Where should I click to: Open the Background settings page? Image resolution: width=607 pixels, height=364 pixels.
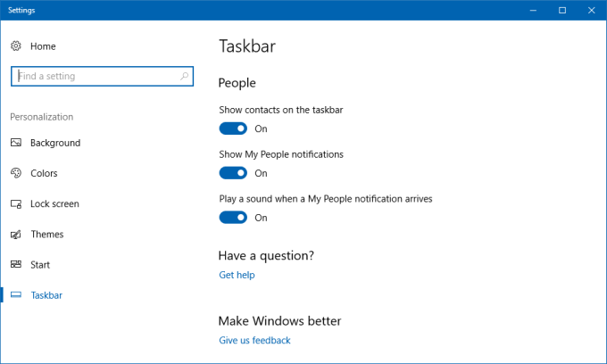pyautogui.click(x=55, y=143)
